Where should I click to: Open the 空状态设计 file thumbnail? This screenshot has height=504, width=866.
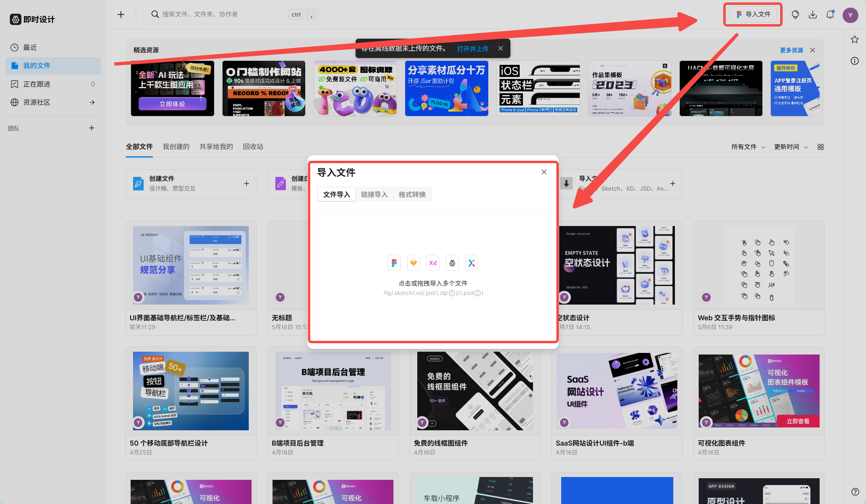(x=617, y=265)
